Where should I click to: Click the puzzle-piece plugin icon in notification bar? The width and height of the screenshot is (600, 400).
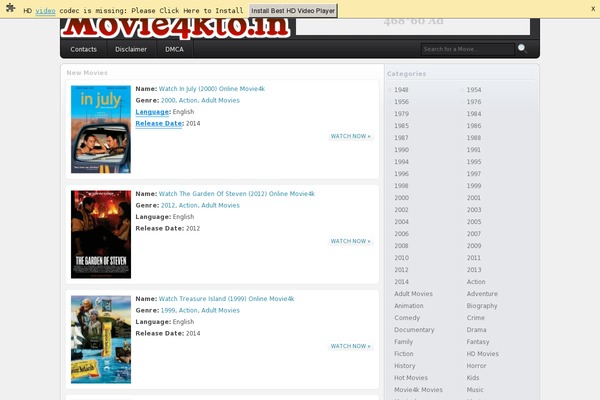pyautogui.click(x=11, y=8)
